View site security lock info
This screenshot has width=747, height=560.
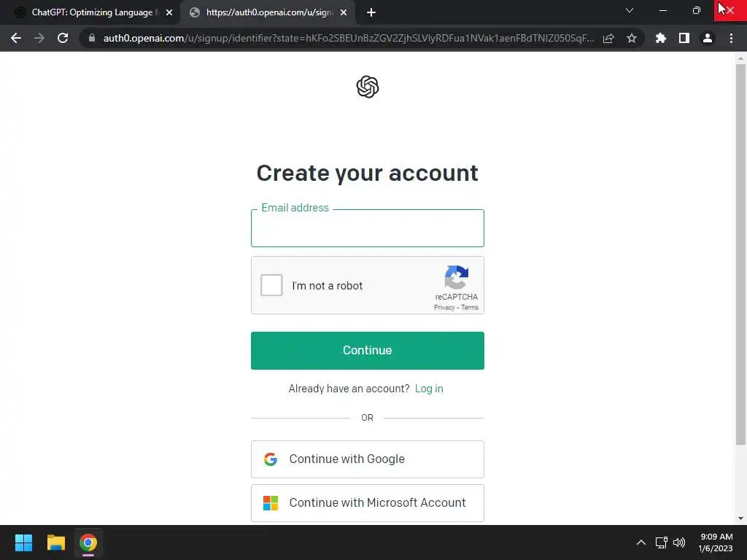[92, 38]
